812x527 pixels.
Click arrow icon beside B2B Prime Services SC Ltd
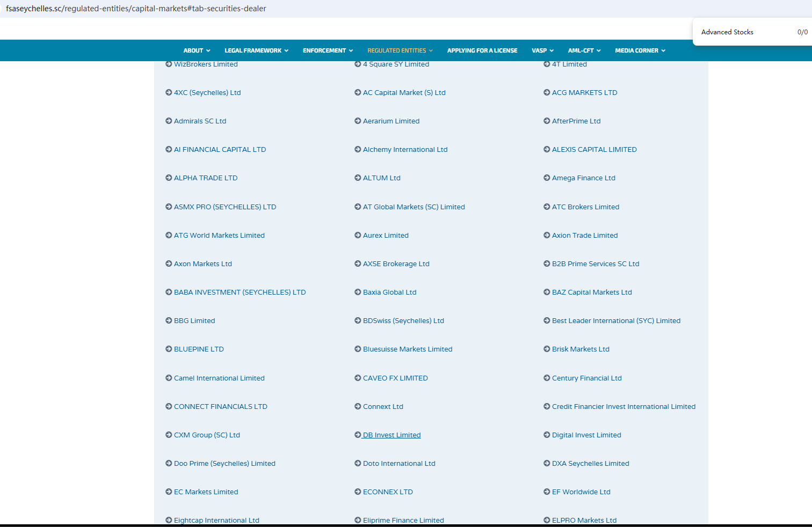[x=547, y=264]
